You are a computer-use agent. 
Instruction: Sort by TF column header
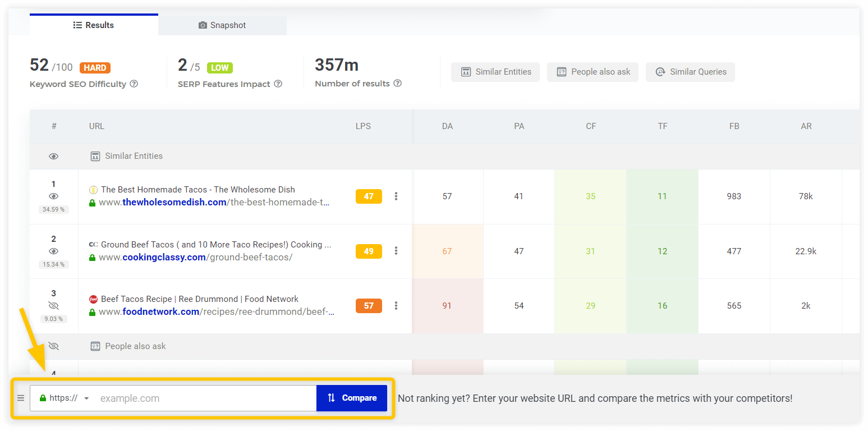pos(663,126)
